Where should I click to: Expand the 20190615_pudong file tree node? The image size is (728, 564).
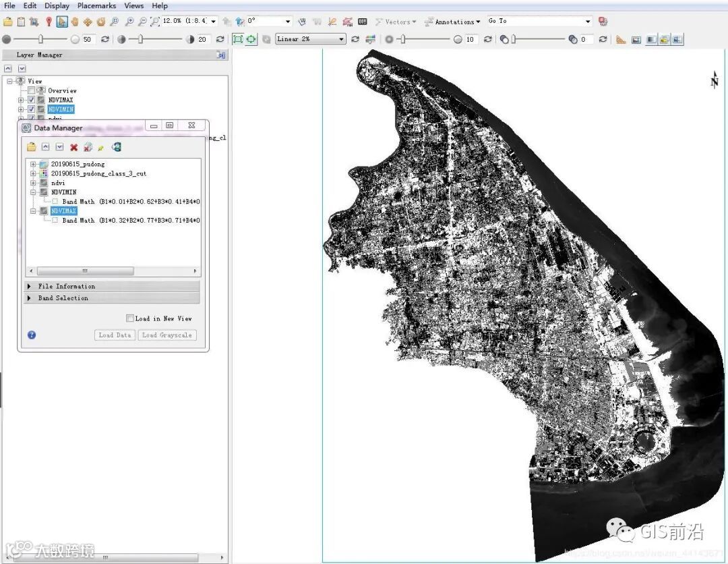tap(33, 164)
